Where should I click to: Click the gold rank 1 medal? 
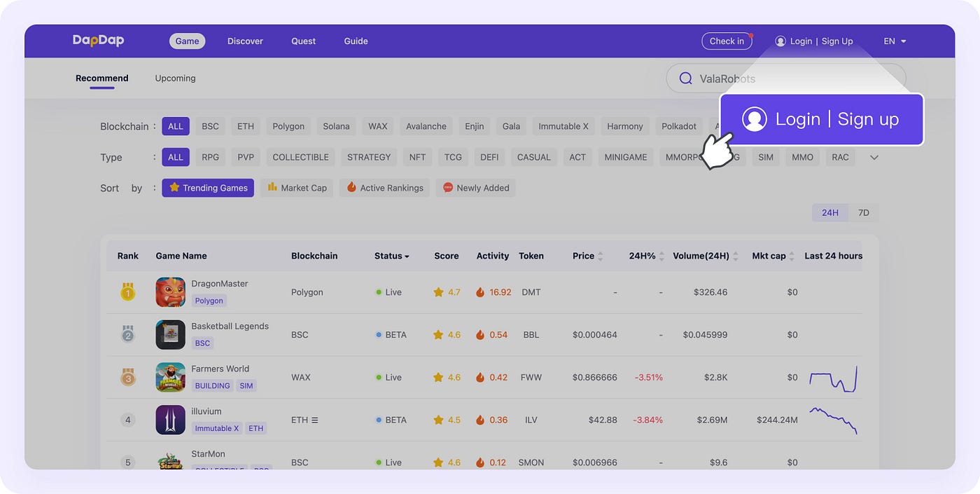(x=127, y=292)
